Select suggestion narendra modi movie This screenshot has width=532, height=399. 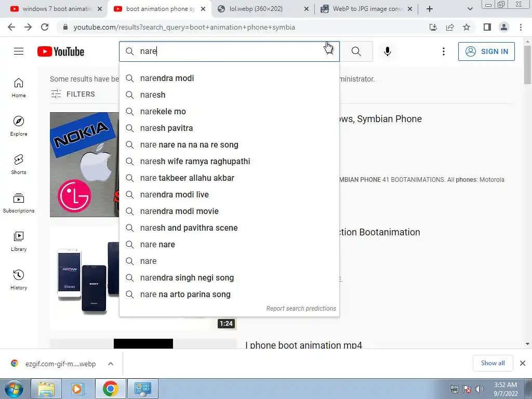point(229,211)
